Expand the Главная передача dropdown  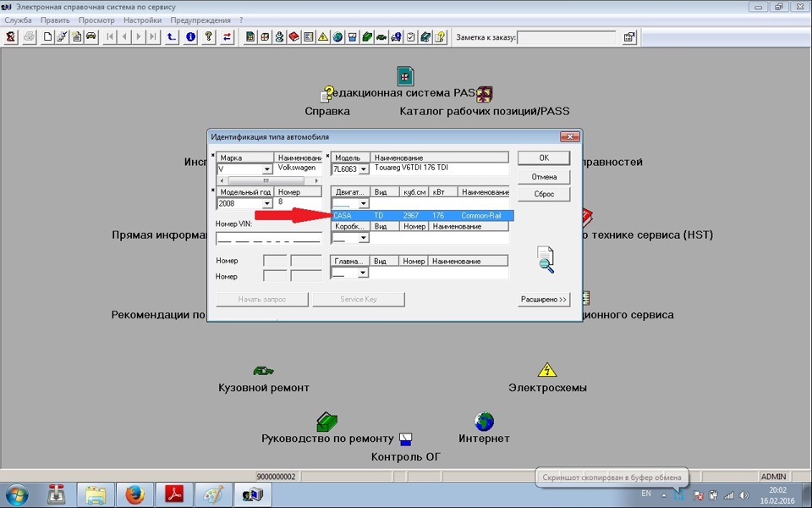(x=363, y=272)
